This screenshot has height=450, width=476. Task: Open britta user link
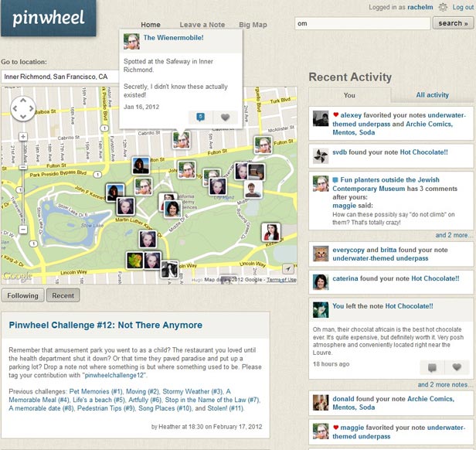(388, 250)
